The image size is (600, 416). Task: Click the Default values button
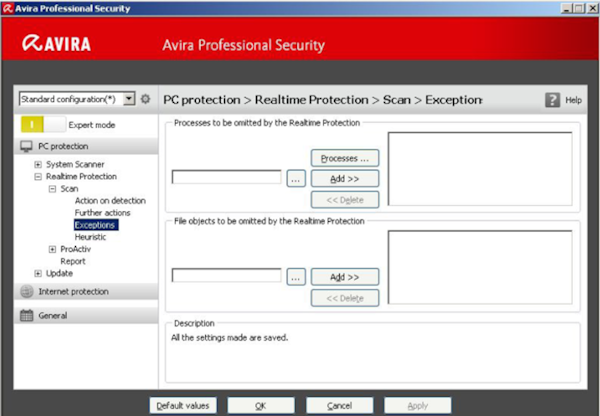(x=183, y=406)
